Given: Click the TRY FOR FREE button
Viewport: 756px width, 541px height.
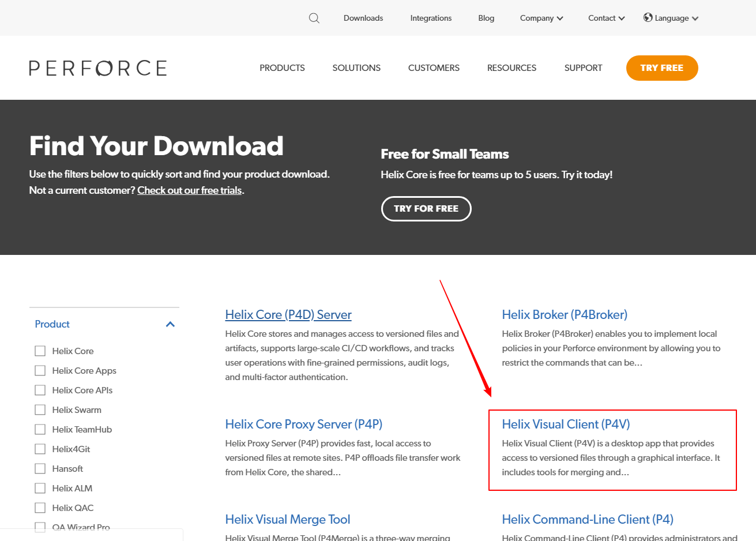Looking at the screenshot, I should [x=426, y=208].
